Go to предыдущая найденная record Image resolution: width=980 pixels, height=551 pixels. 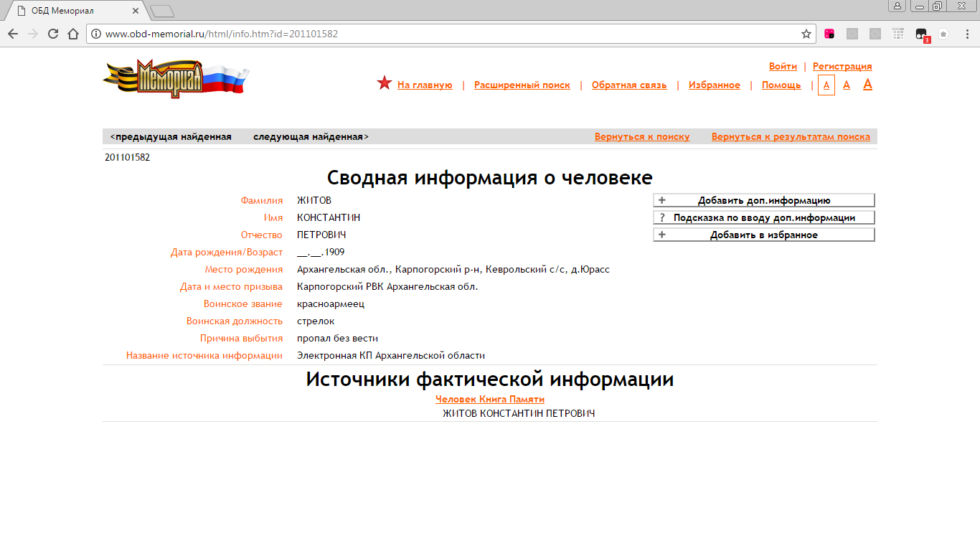(x=171, y=136)
